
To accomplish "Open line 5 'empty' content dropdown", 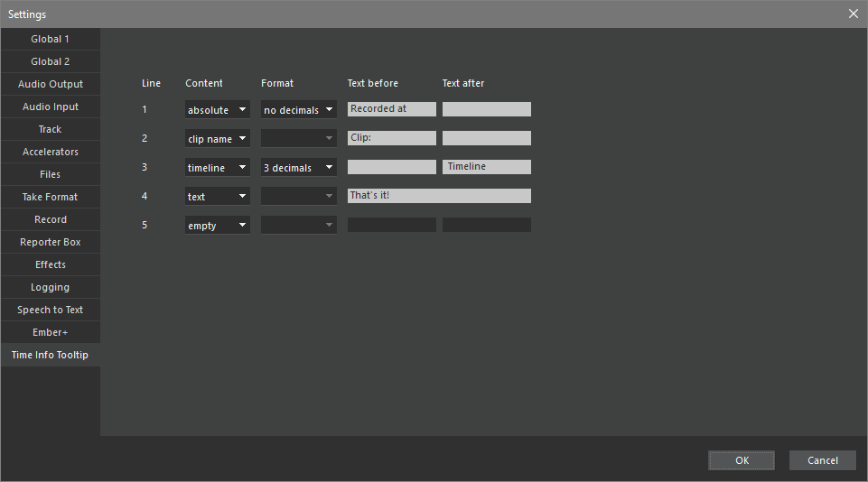I will [x=218, y=226].
